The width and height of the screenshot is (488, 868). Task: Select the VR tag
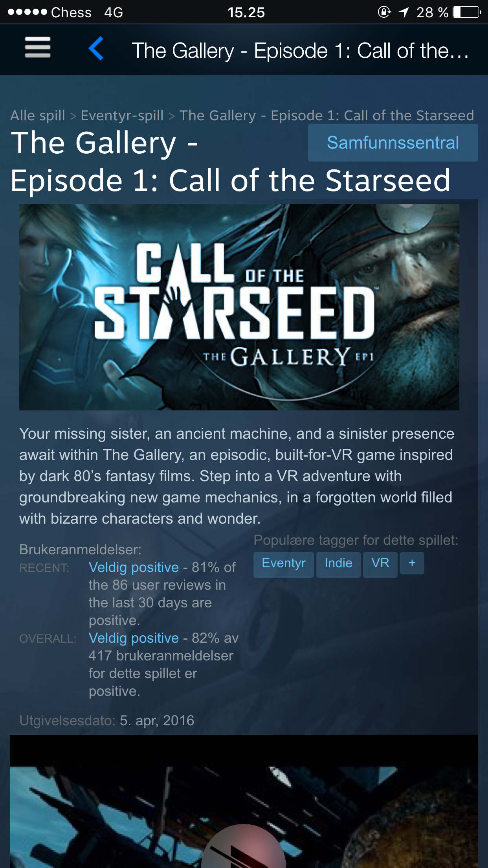pyautogui.click(x=380, y=563)
